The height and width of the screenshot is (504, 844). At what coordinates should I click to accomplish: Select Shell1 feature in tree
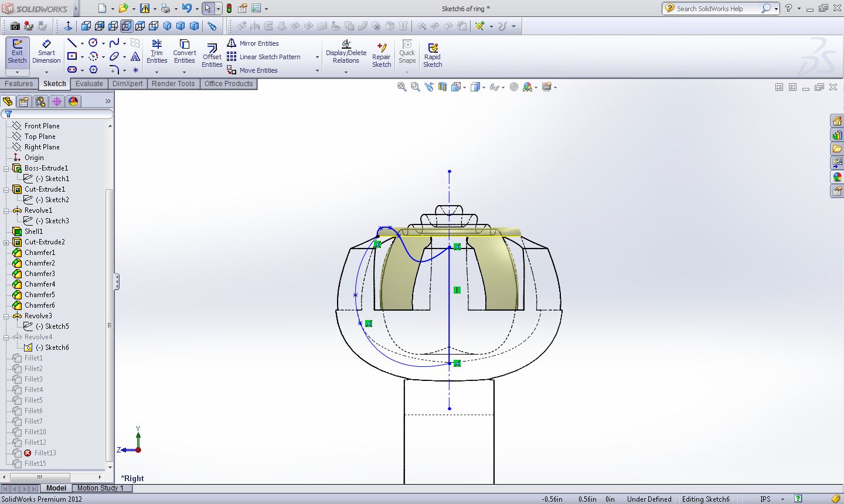(x=33, y=231)
